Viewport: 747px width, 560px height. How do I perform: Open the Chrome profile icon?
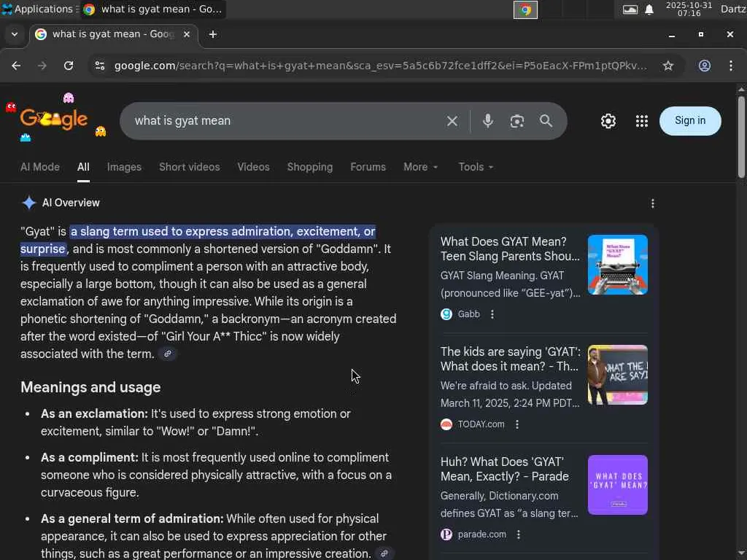705,66
